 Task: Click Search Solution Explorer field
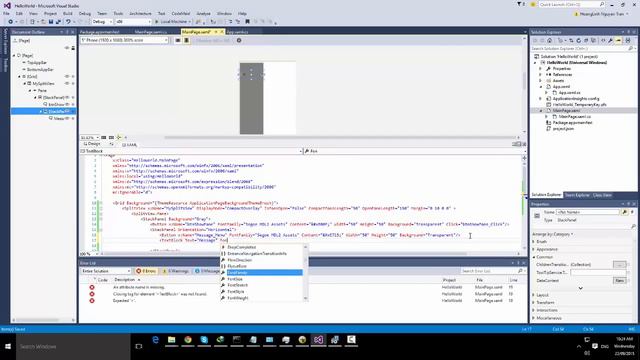[x=582, y=49]
